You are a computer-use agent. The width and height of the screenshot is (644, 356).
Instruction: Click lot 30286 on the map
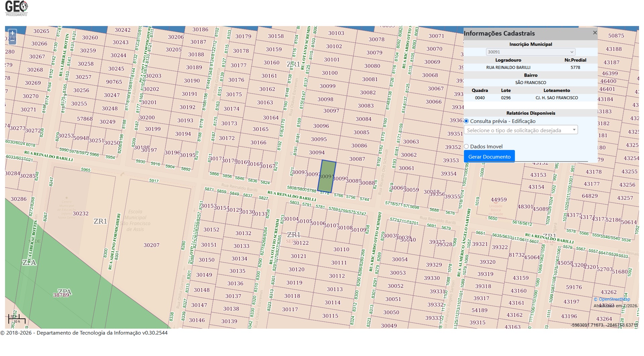pos(18,199)
